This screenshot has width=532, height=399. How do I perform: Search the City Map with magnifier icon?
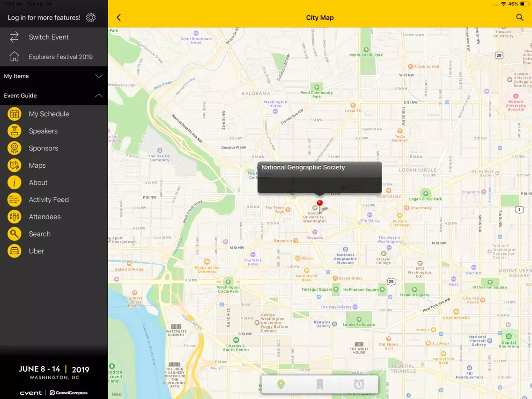pyautogui.click(x=519, y=17)
